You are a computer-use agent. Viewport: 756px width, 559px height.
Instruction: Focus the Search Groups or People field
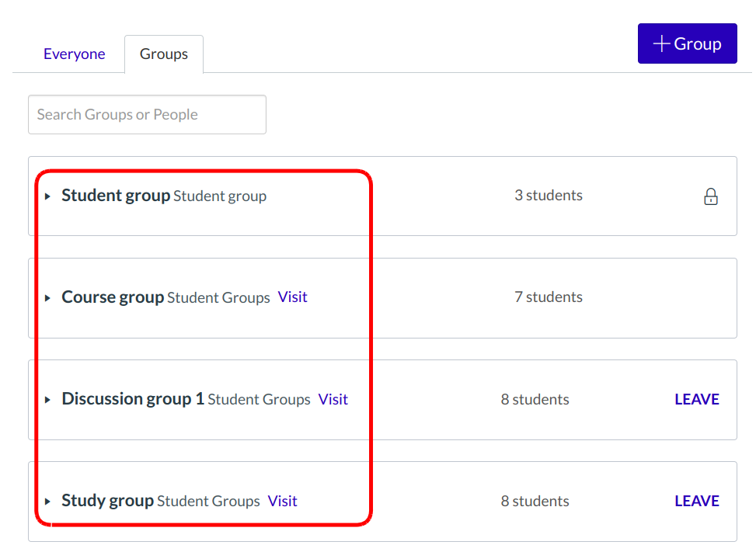[x=147, y=115]
